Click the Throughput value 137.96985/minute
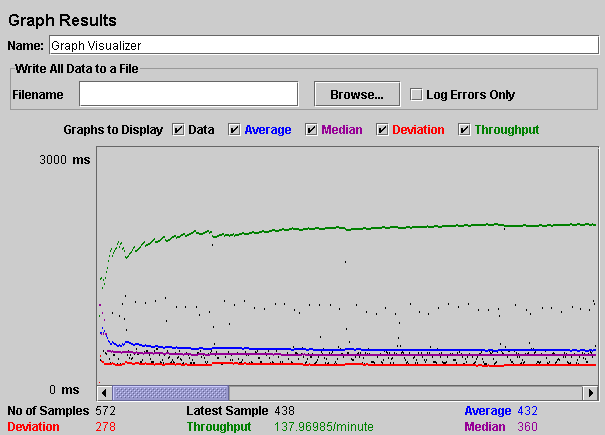605x435 pixels. coord(324,427)
